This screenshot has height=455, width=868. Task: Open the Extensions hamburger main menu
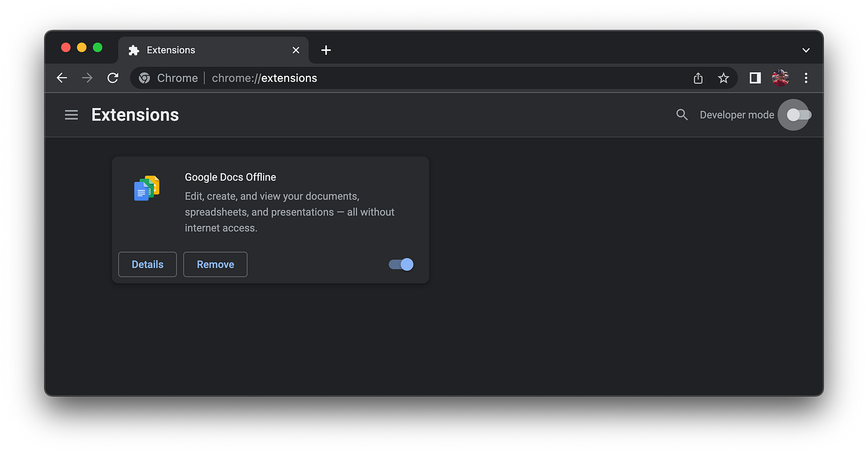pyautogui.click(x=72, y=114)
